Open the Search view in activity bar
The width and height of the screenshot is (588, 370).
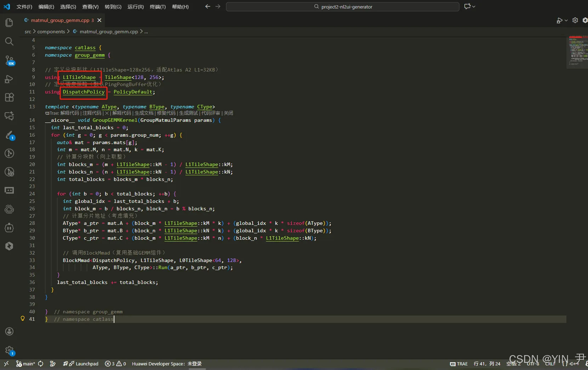[x=9, y=41]
